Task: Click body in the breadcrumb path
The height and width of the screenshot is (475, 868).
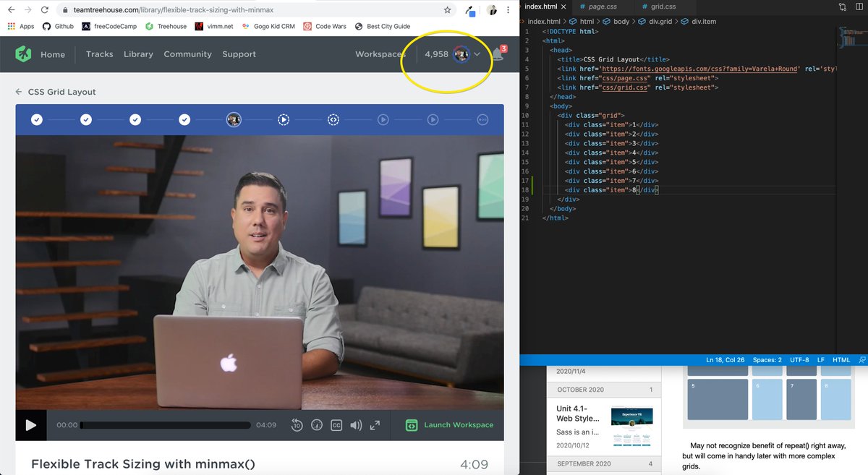Action: click(616, 22)
